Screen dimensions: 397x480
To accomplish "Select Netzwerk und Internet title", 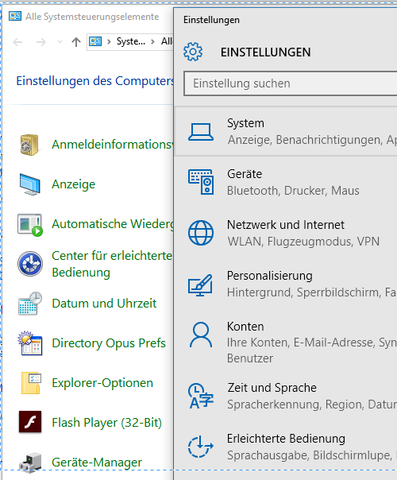I will coord(286,225).
